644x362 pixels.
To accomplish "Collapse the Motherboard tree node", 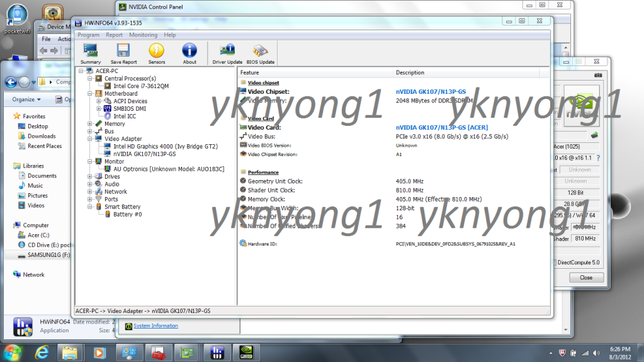I will (90, 94).
